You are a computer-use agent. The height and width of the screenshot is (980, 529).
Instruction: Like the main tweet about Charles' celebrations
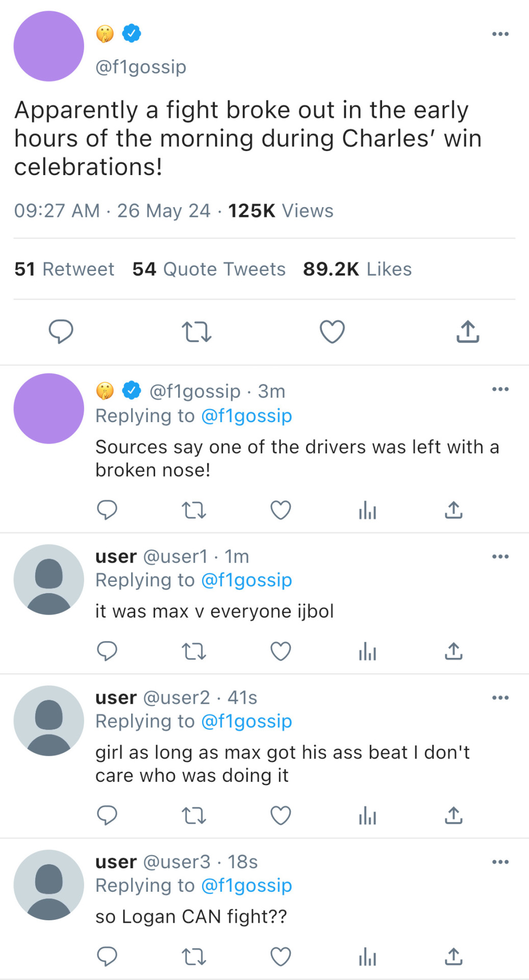[x=332, y=332]
